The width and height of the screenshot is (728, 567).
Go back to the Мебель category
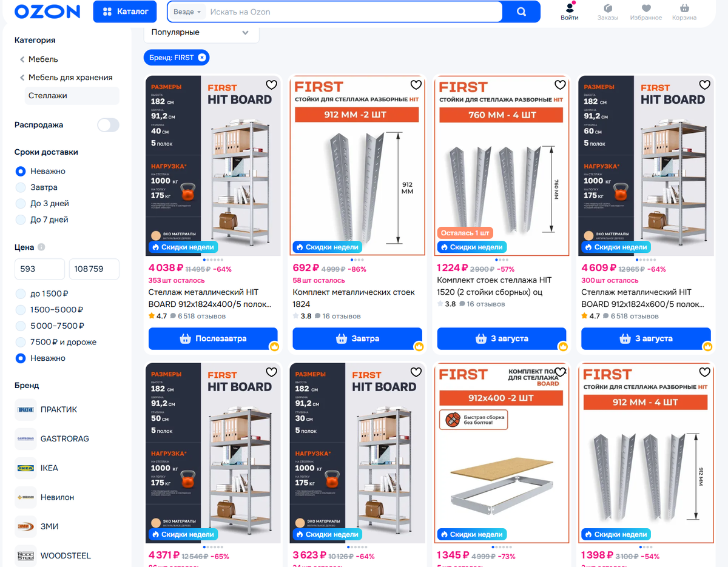click(43, 59)
